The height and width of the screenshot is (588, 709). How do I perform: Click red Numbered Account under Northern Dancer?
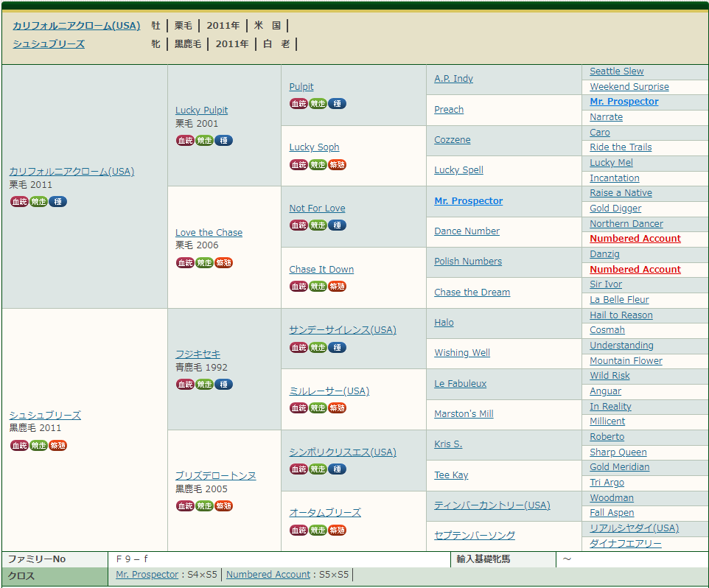[635, 239]
